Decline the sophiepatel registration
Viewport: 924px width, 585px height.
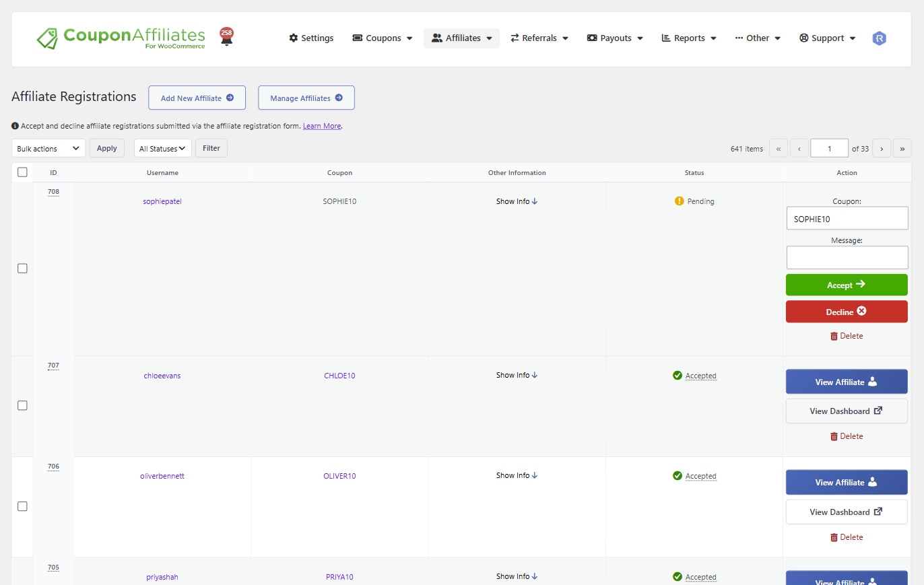(x=847, y=312)
